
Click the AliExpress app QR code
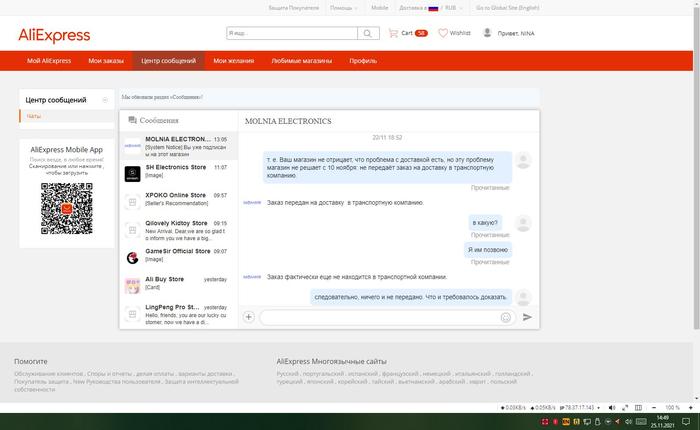(67, 209)
